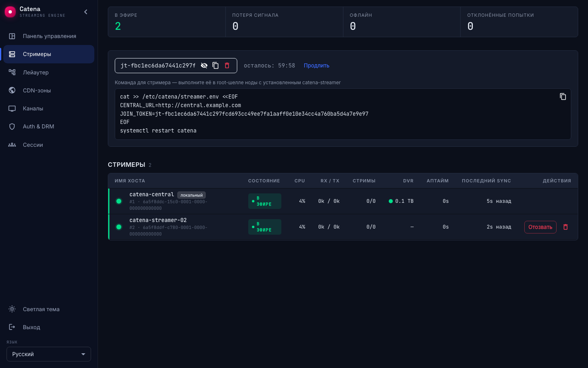Viewport: 588px width, 368px height.
Task: Click the Светлая тема sun icon
Action: click(x=12, y=309)
